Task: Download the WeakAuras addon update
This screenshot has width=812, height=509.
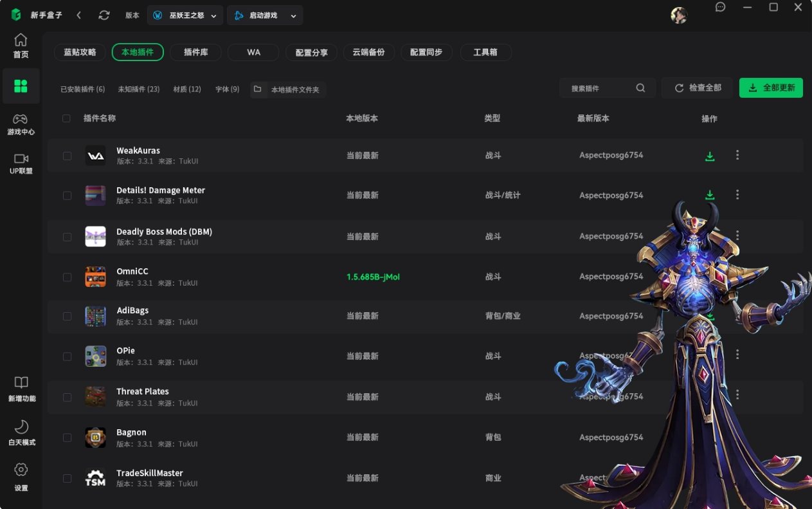Action: (x=710, y=155)
